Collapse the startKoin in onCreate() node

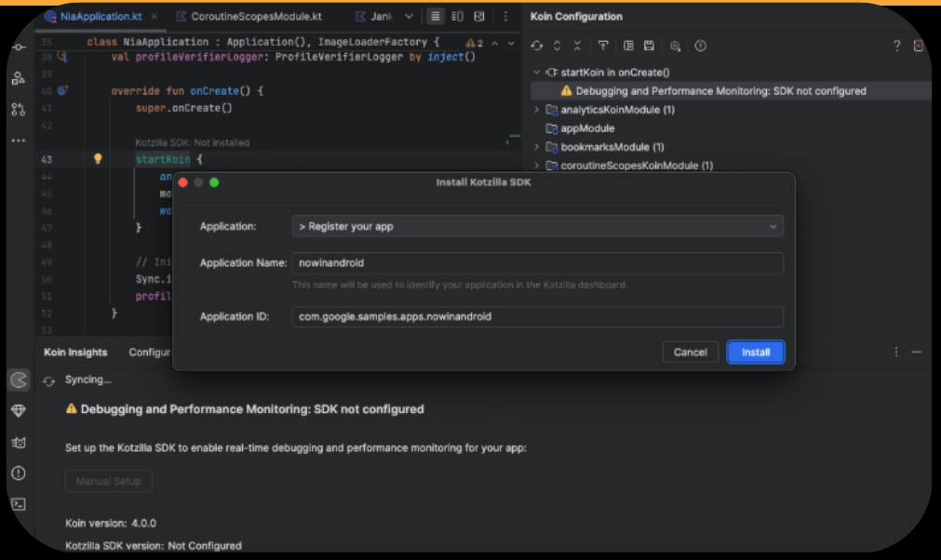click(x=536, y=72)
